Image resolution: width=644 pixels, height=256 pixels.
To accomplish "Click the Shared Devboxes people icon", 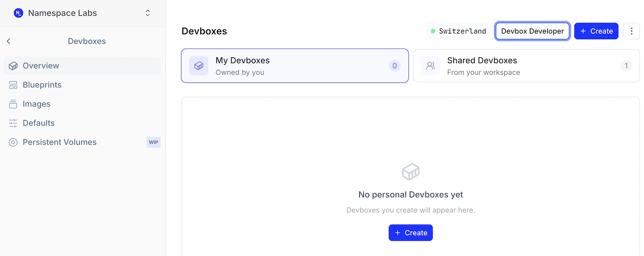I will (x=431, y=66).
